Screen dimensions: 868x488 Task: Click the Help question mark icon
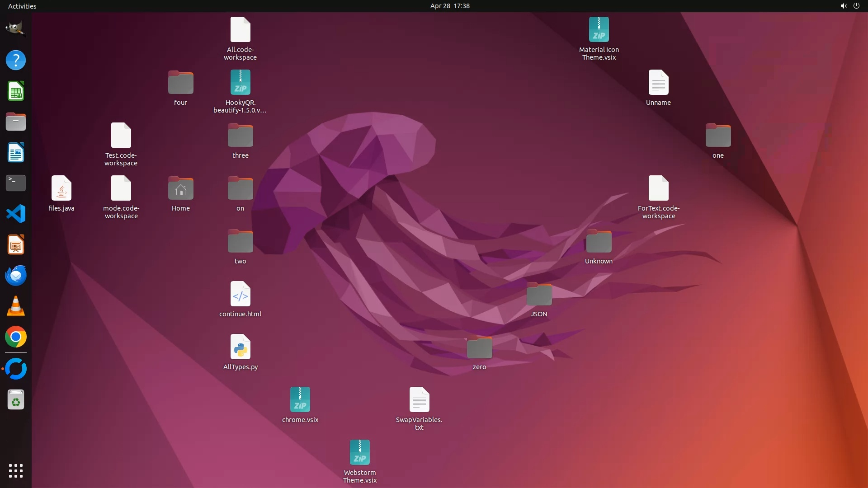click(x=16, y=60)
